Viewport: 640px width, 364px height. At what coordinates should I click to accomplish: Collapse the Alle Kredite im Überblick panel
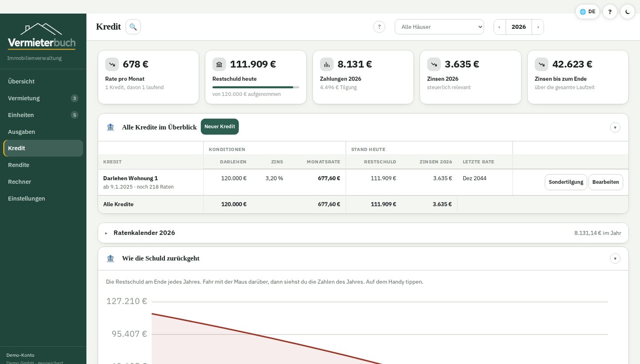pos(615,127)
